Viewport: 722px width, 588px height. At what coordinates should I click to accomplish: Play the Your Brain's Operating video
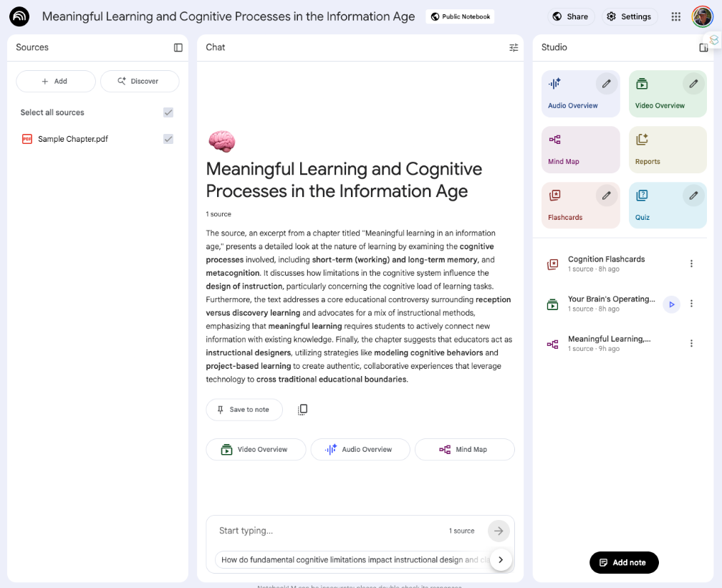(671, 304)
